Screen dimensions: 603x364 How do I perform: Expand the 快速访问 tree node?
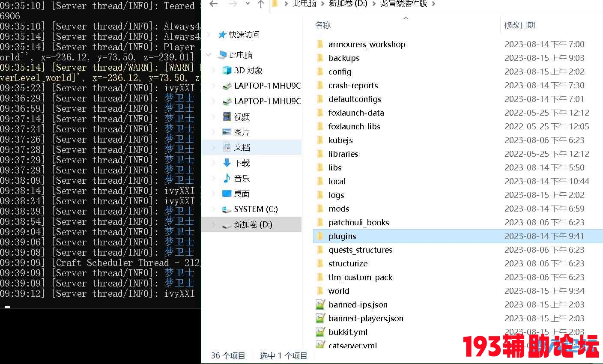pyautogui.click(x=209, y=35)
